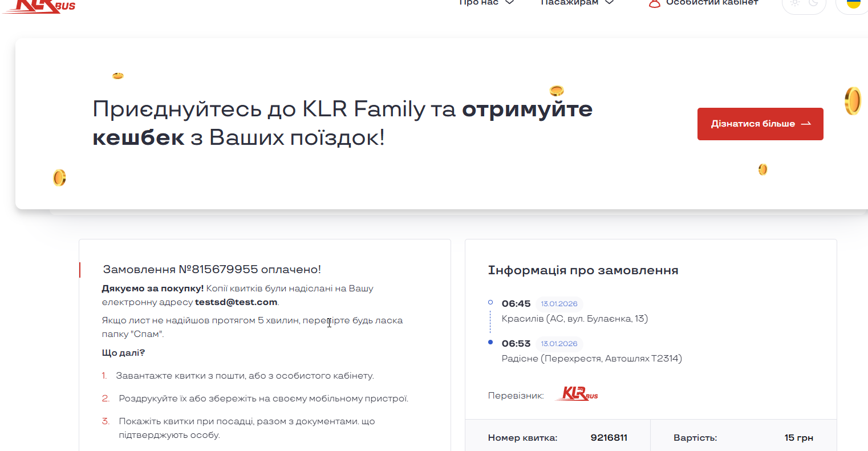
Task: Click the Перевізник: label
Action: tap(516, 396)
